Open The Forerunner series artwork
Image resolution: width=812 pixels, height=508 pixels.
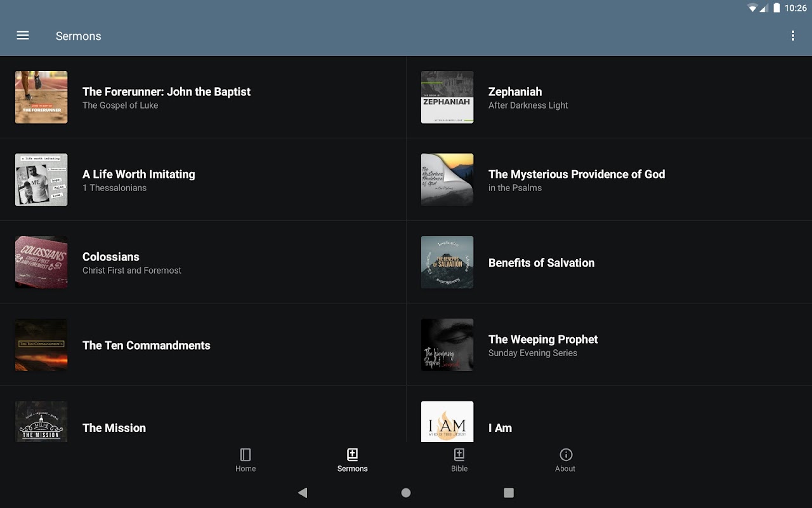(x=41, y=97)
